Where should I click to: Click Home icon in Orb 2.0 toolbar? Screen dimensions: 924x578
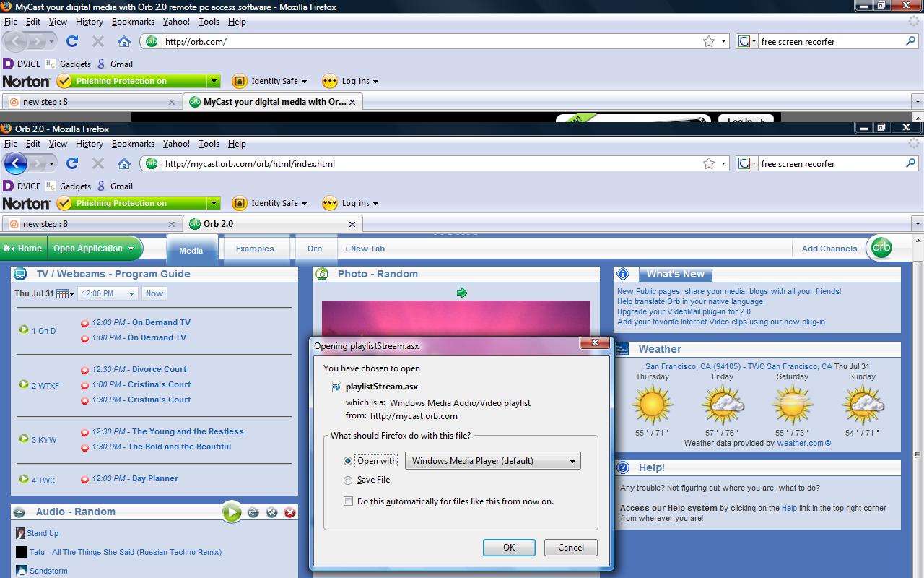pos(124,163)
